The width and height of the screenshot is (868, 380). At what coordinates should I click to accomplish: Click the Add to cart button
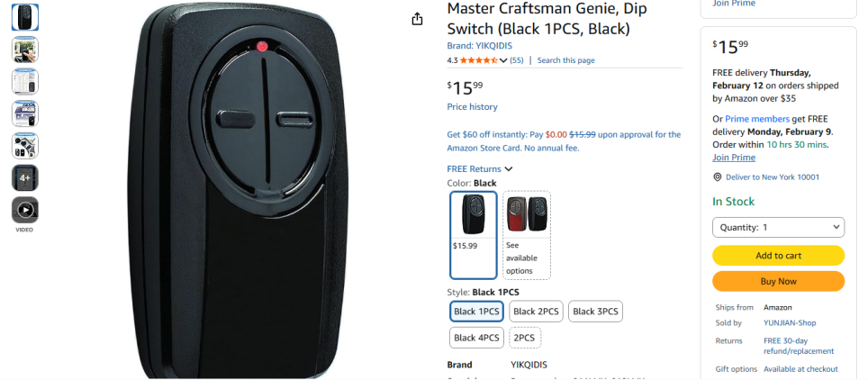point(778,256)
